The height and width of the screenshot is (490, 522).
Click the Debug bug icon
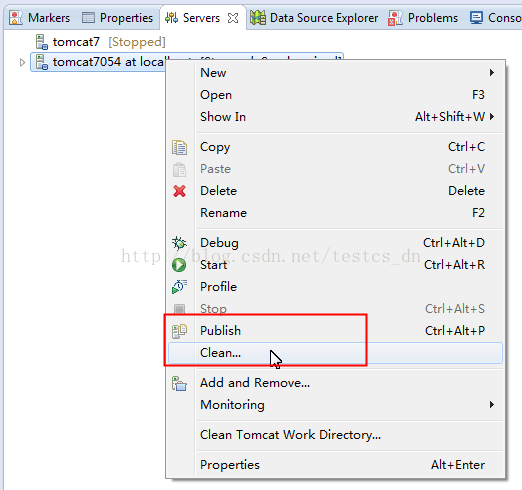[x=179, y=243]
